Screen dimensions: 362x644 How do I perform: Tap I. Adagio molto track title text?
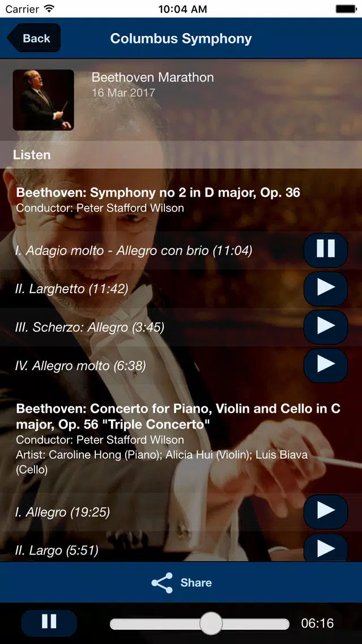click(x=134, y=251)
